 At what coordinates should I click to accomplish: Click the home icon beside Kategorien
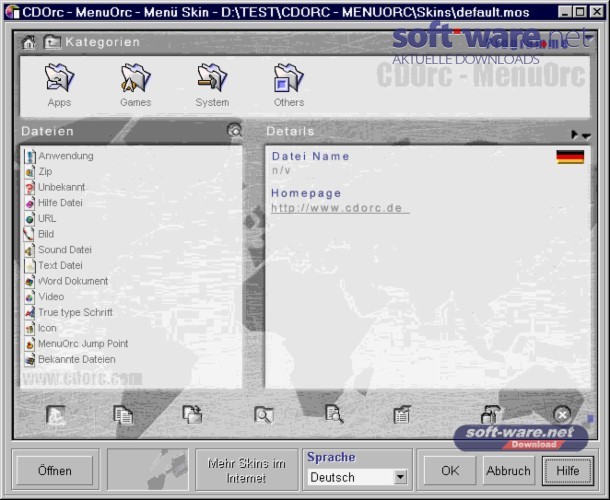(29, 42)
